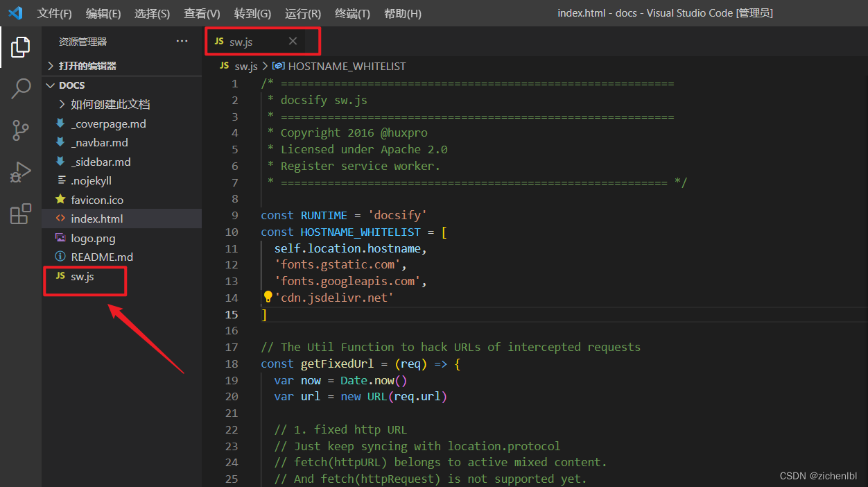Click self.location.hostname on line 11
The height and width of the screenshot is (487, 868).
[x=347, y=248]
